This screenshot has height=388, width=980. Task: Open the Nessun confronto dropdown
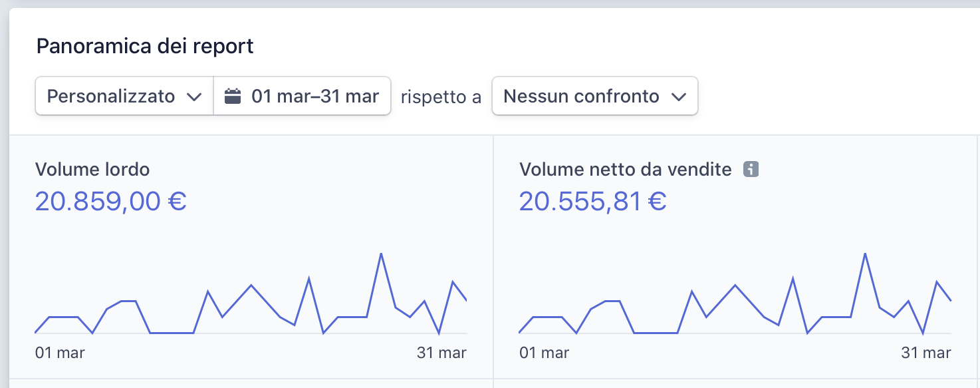coord(595,97)
